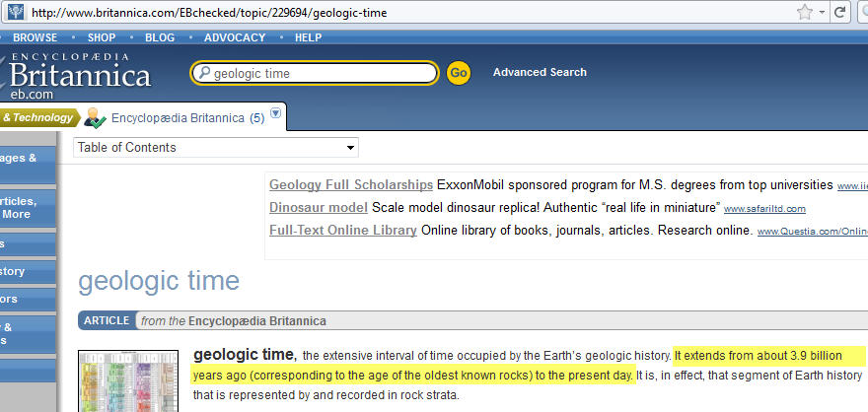The width and height of the screenshot is (868, 412).
Task: Reload the page using the refresh icon
Action: tap(840, 13)
